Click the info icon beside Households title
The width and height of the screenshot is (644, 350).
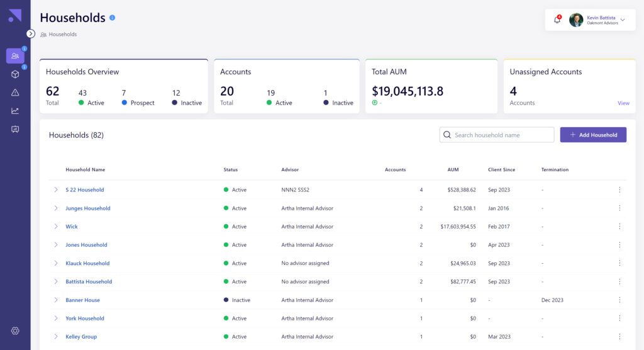[x=112, y=18]
